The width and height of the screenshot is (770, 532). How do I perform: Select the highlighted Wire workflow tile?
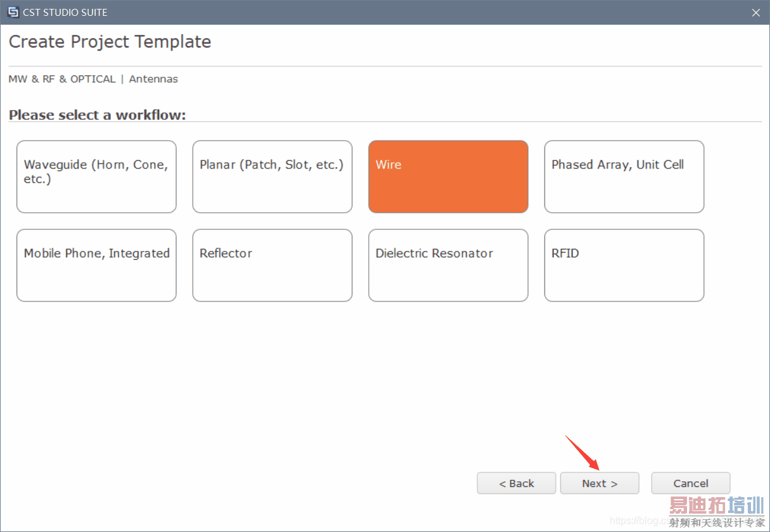pos(448,177)
